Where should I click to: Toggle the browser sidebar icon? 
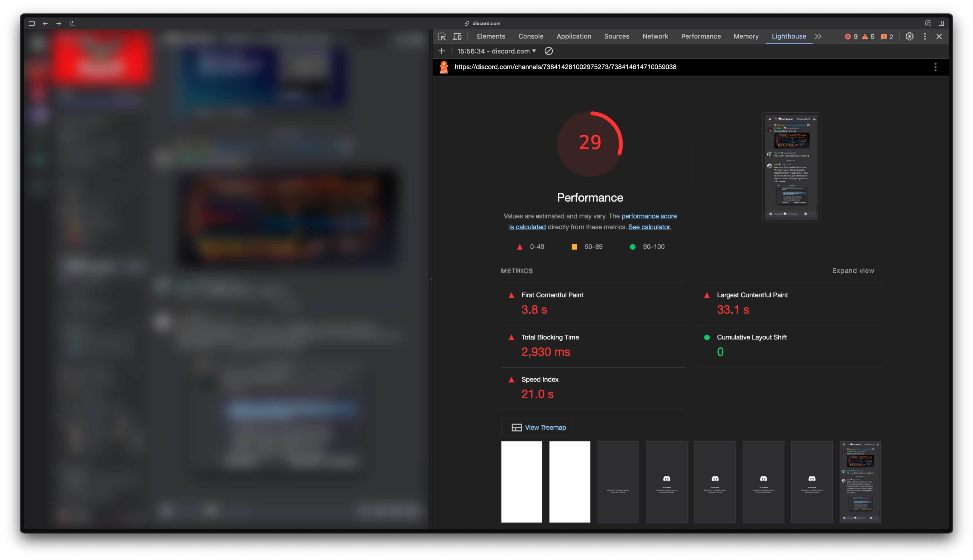[31, 23]
